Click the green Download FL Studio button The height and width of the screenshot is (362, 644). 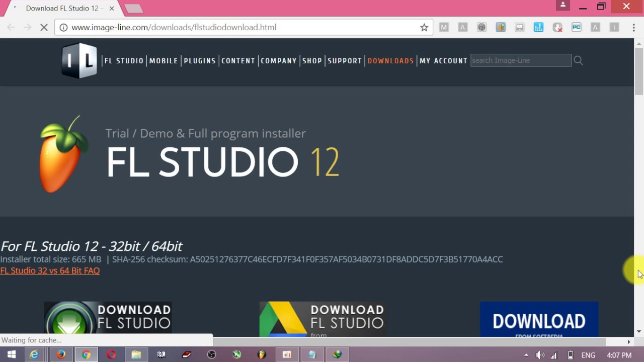[x=108, y=319]
